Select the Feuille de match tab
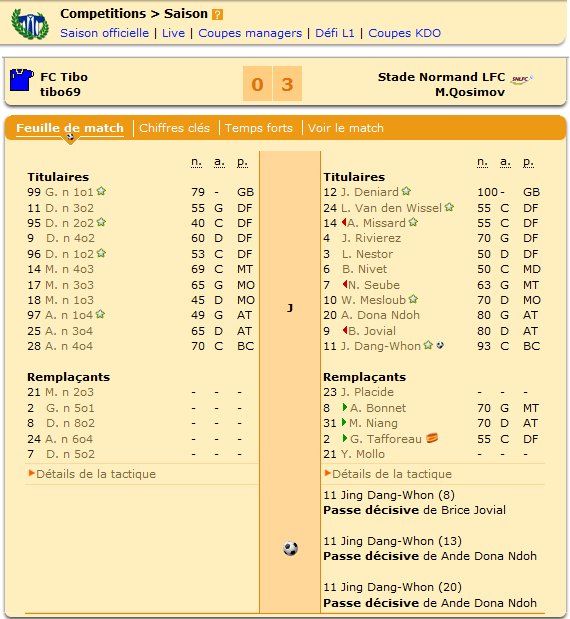Image resolution: width=570 pixels, height=619 pixels. (x=70, y=128)
